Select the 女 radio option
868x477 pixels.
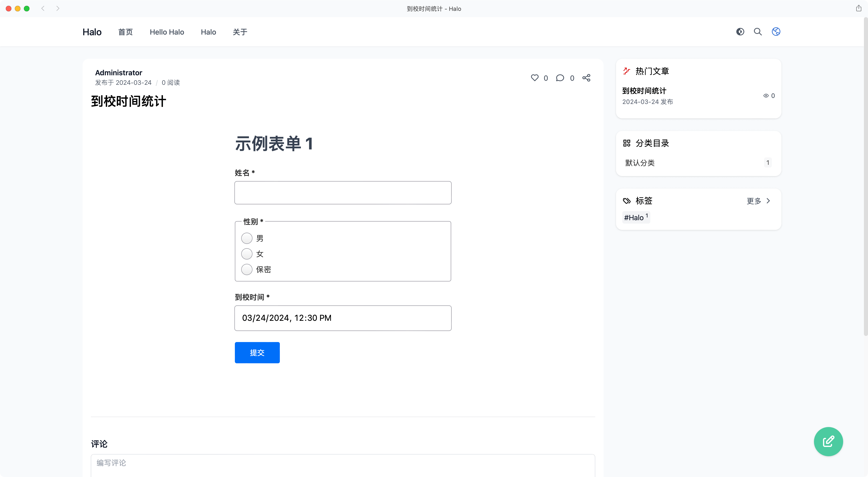pyautogui.click(x=247, y=254)
